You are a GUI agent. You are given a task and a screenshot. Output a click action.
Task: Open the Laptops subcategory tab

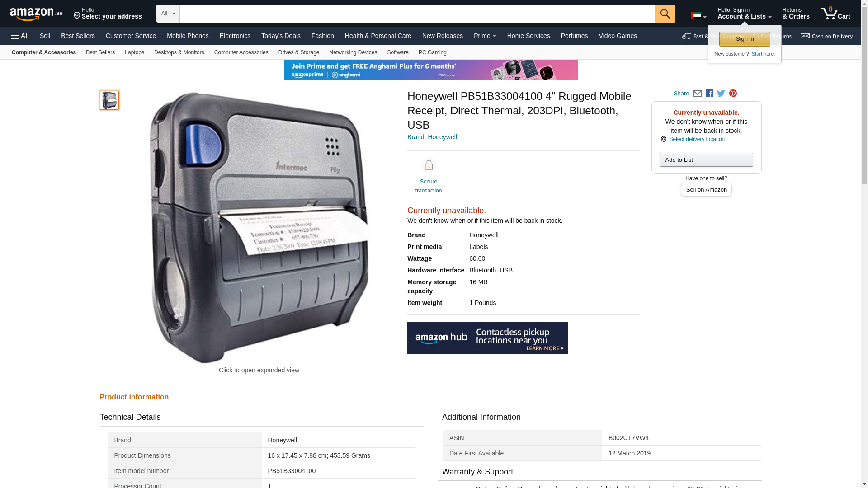coord(134,52)
